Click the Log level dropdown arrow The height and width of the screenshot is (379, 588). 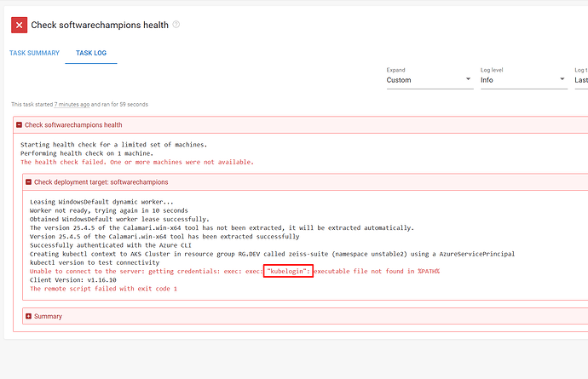pyautogui.click(x=562, y=80)
